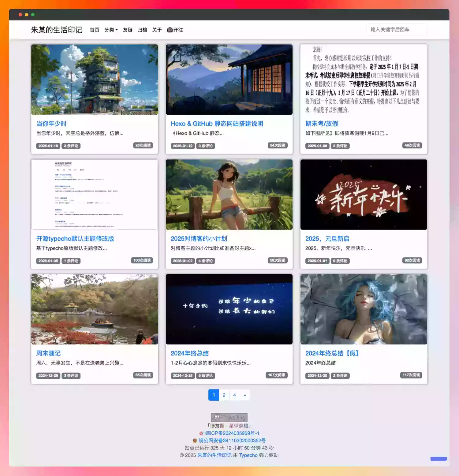
Task: Open the post 当你年少时
Action: click(x=51, y=124)
